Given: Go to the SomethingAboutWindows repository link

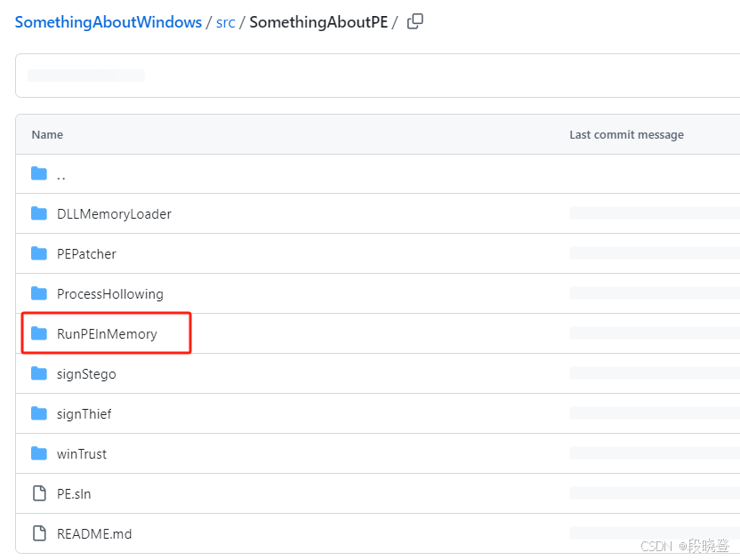Looking at the screenshot, I should (108, 21).
